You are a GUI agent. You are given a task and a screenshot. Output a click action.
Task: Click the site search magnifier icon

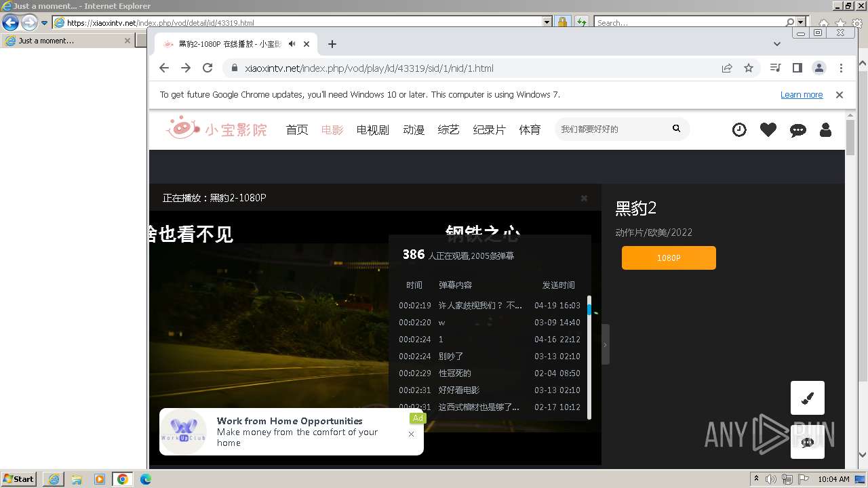point(676,128)
